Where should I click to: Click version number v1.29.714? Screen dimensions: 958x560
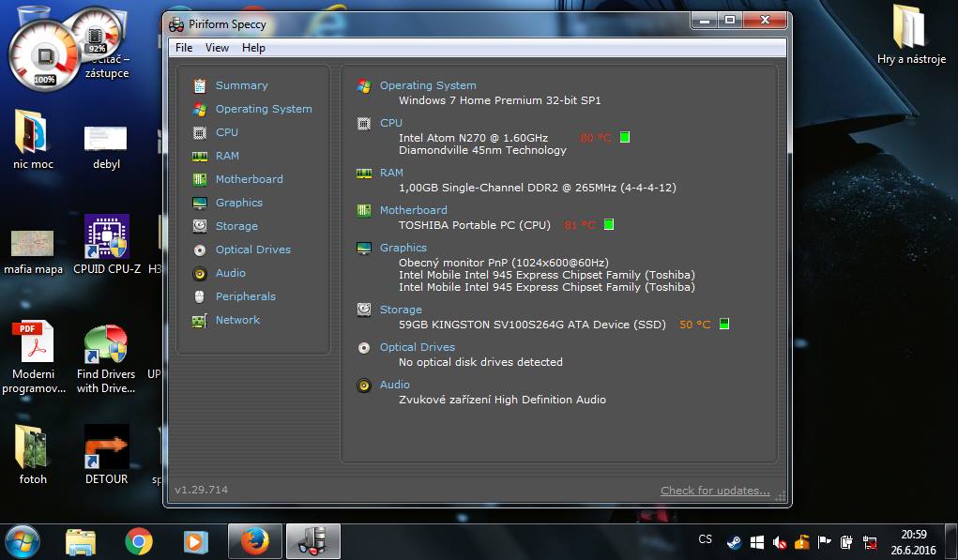[201, 490]
